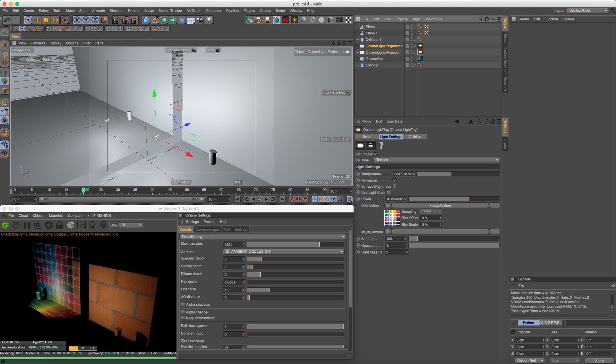Viewport: 616px width, 364px height.
Task: Click the ImageTexture distribution button
Action: click(x=440, y=206)
